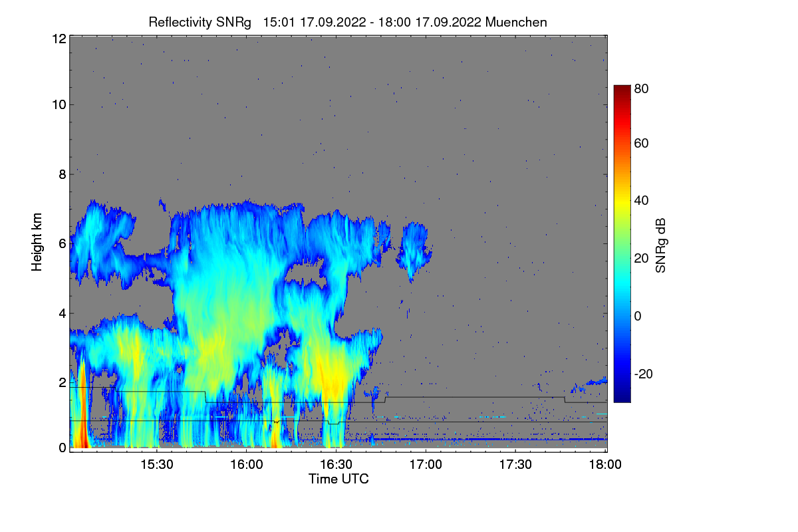Click the height axis label 6
The width and height of the screenshot is (798, 532).
[63, 243]
